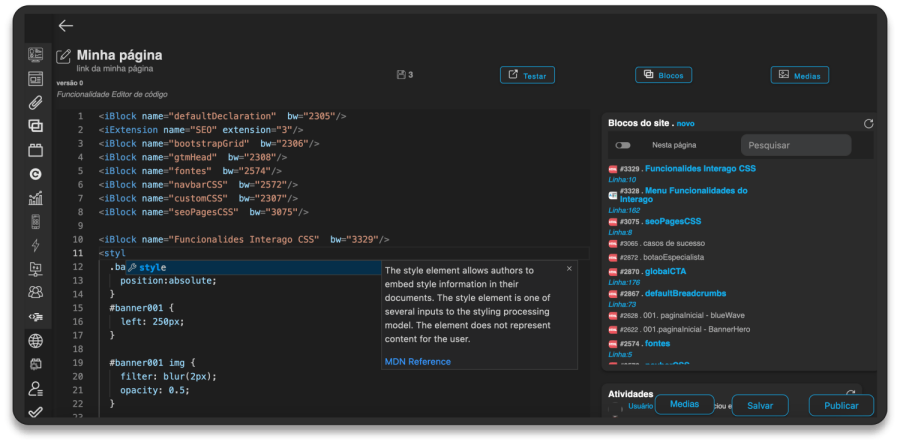The width and height of the screenshot is (900, 445).
Task: Open the paperclip attachments icon in sidebar
Action: click(35, 102)
